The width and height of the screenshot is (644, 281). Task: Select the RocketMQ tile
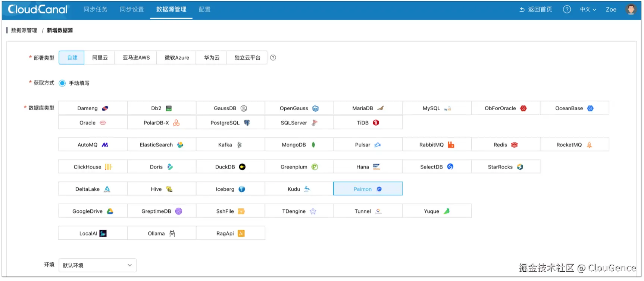575,145
